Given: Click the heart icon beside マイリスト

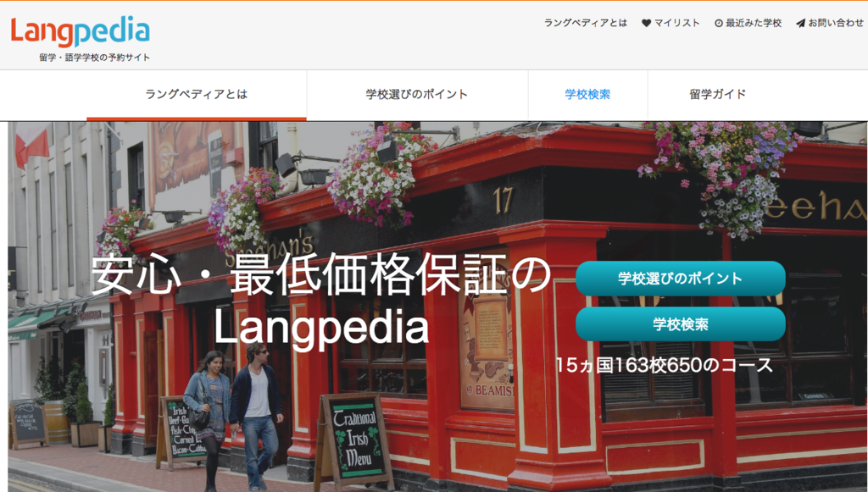Looking at the screenshot, I should pos(646,23).
